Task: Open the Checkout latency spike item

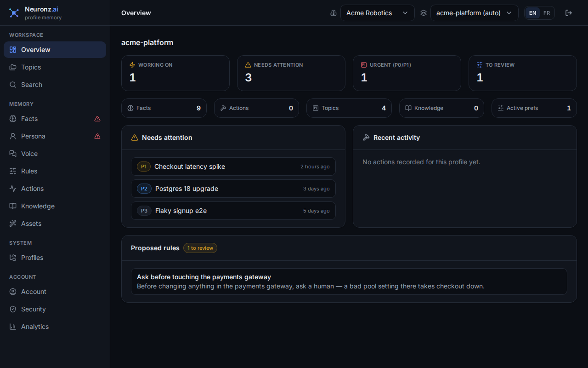Action: point(233,167)
